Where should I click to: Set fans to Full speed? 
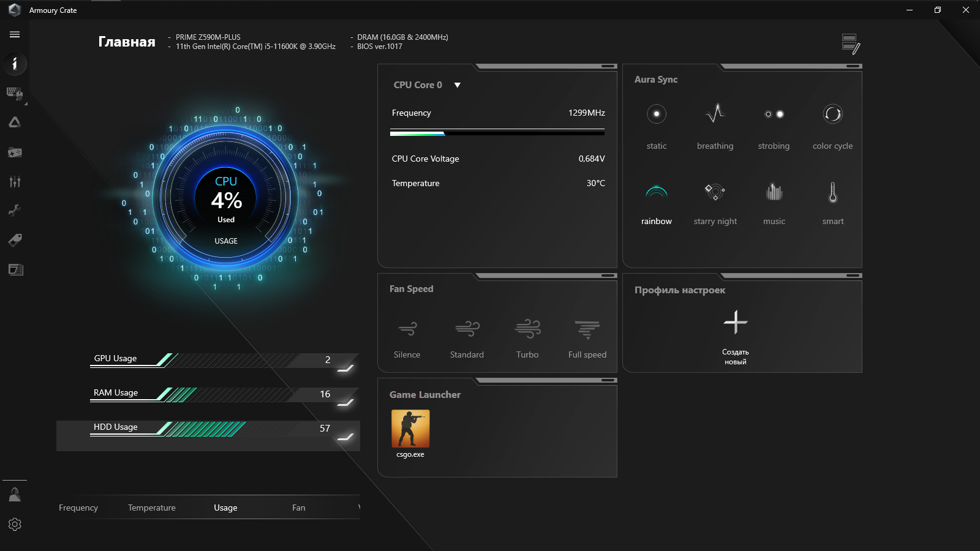pyautogui.click(x=587, y=339)
